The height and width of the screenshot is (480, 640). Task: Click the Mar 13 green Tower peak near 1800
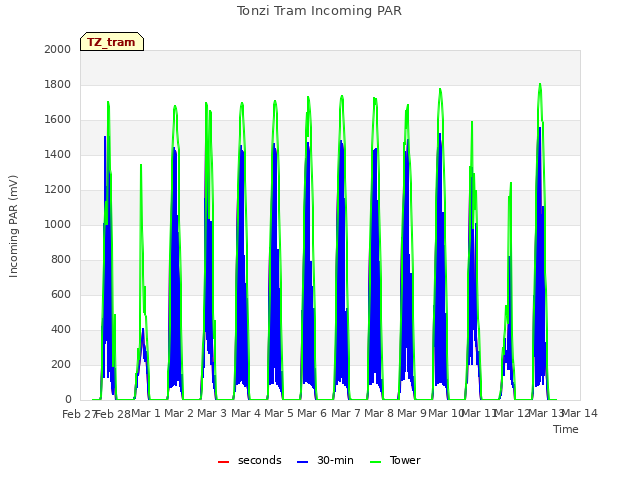pos(540,84)
